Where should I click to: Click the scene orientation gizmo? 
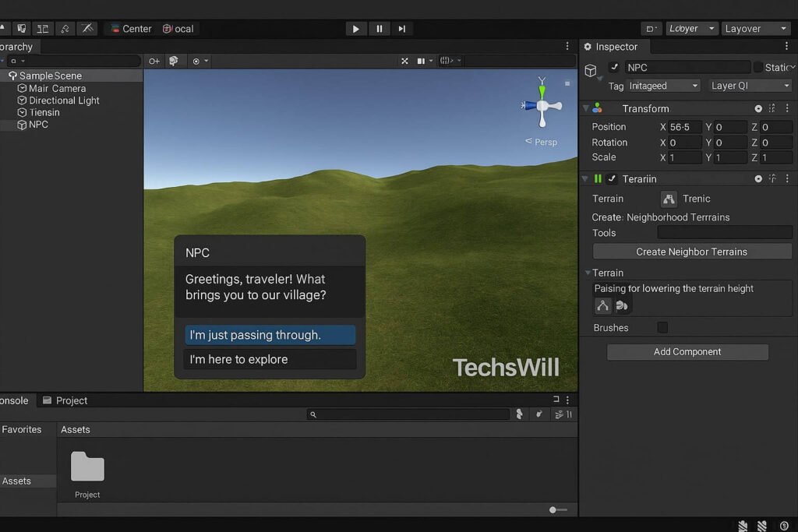(542, 105)
